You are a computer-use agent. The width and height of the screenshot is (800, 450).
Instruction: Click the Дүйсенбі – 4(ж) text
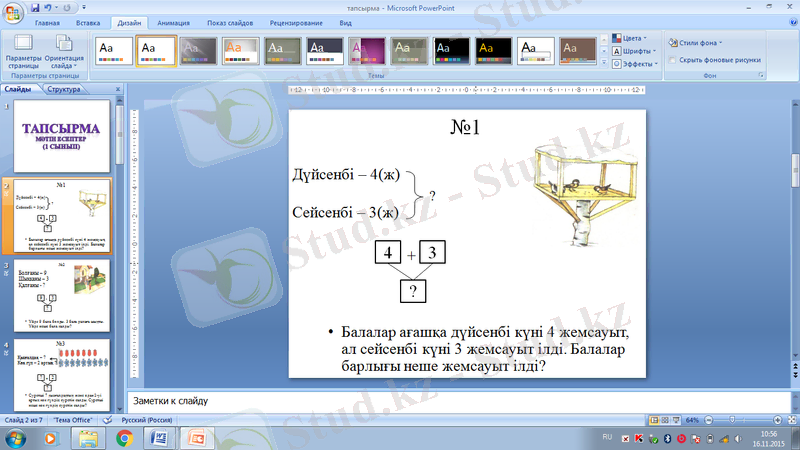coord(346,174)
